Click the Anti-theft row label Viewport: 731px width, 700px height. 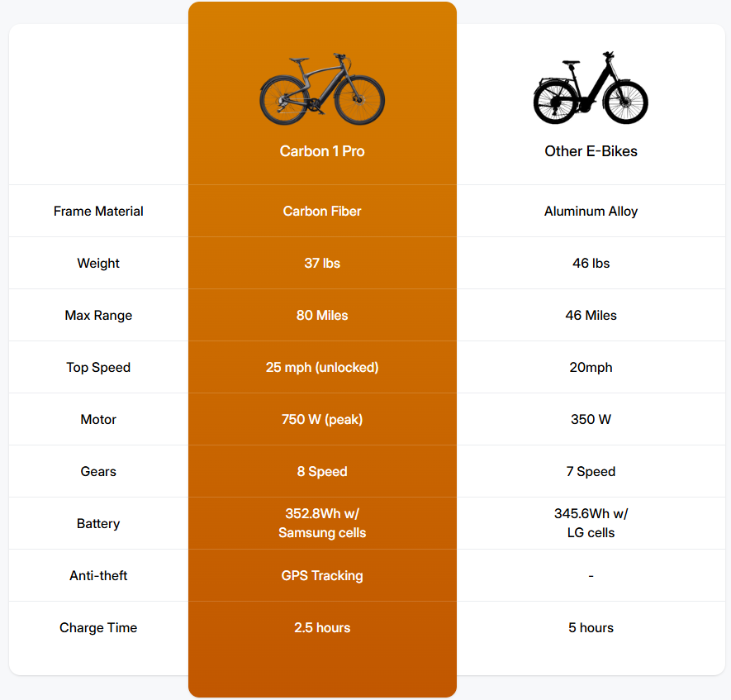point(98,576)
